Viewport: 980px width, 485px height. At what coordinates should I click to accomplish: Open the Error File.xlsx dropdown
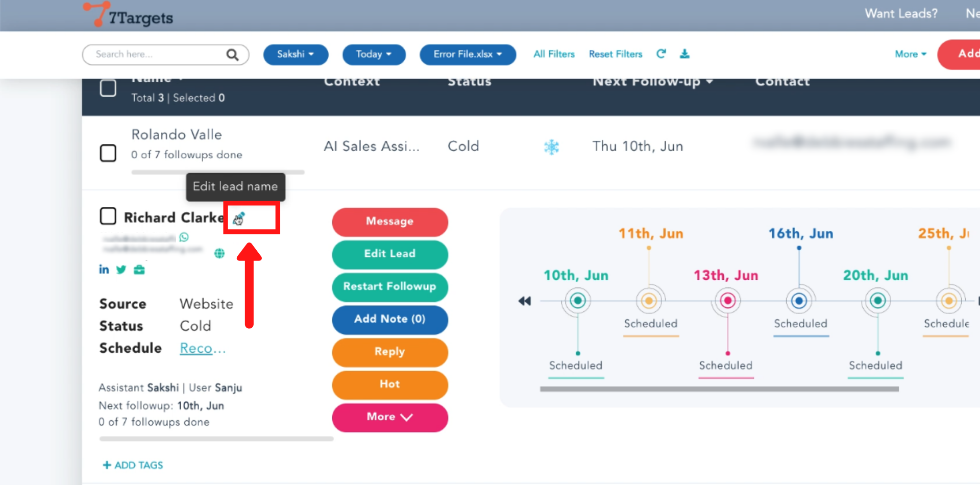(468, 55)
